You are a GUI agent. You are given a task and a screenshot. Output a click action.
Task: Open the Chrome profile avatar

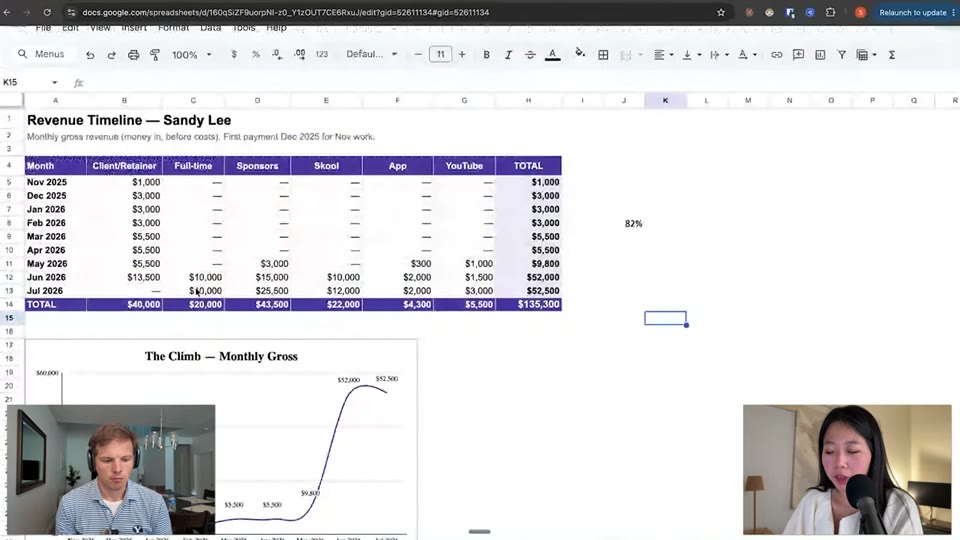860,12
